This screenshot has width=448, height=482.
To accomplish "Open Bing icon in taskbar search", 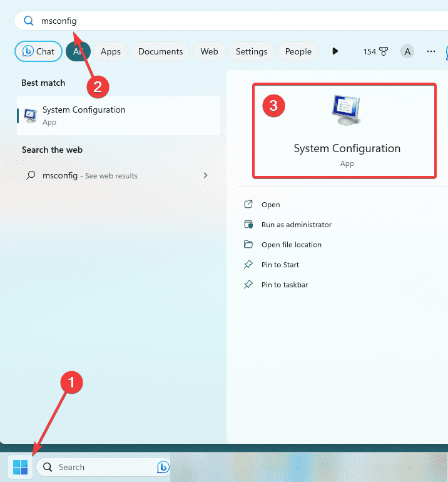I will pos(163,467).
